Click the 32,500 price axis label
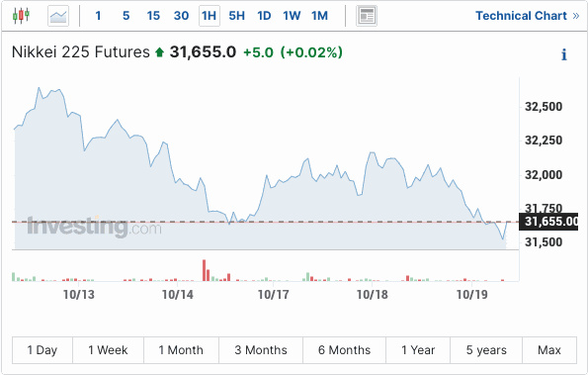This screenshot has height=375, width=588. click(544, 107)
